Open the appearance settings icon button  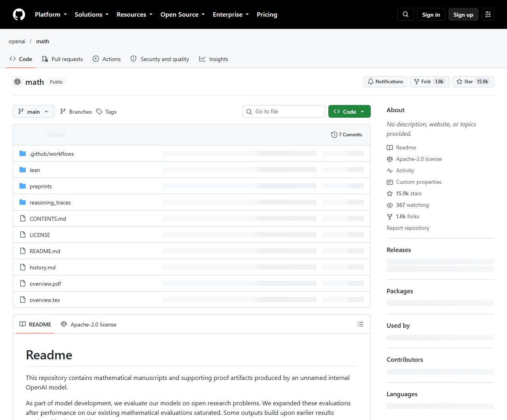tap(488, 14)
